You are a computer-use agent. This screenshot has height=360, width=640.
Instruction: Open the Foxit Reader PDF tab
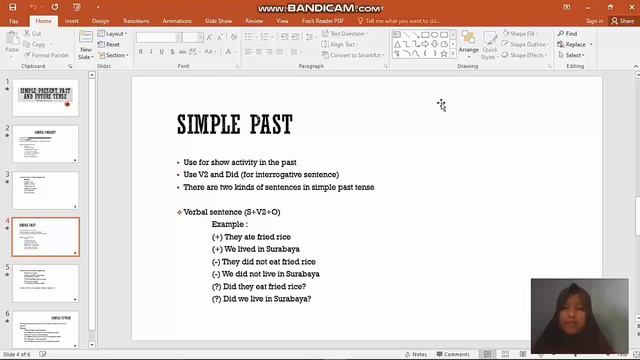(x=322, y=21)
